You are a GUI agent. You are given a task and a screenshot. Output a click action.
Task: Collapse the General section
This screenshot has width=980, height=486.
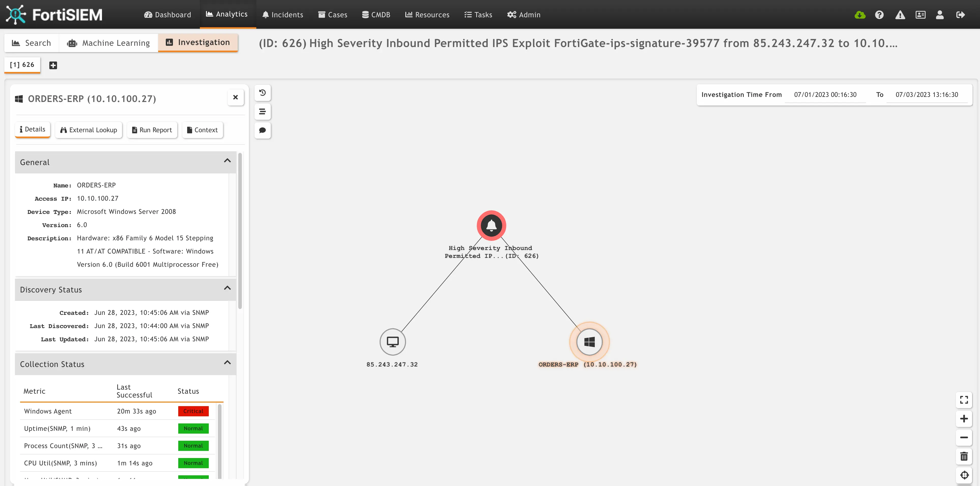(228, 161)
